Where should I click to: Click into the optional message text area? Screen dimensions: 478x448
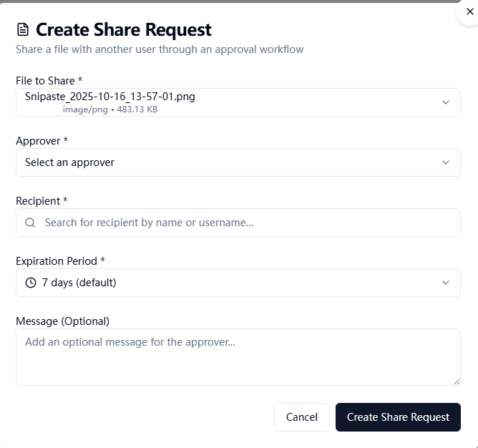pyautogui.click(x=238, y=356)
